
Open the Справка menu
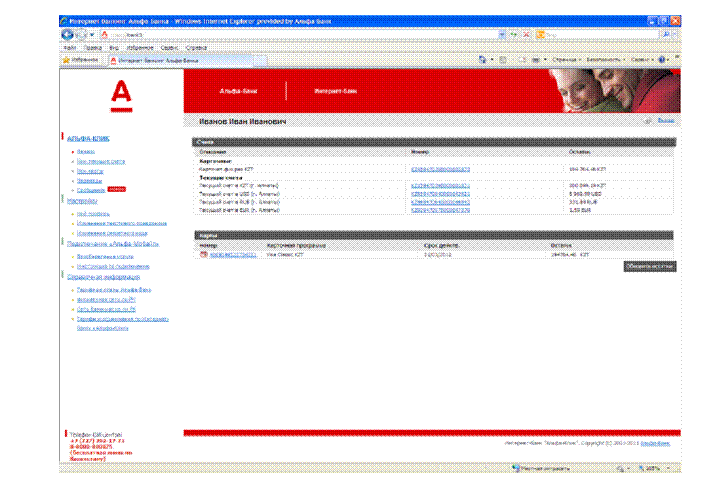coord(196,48)
